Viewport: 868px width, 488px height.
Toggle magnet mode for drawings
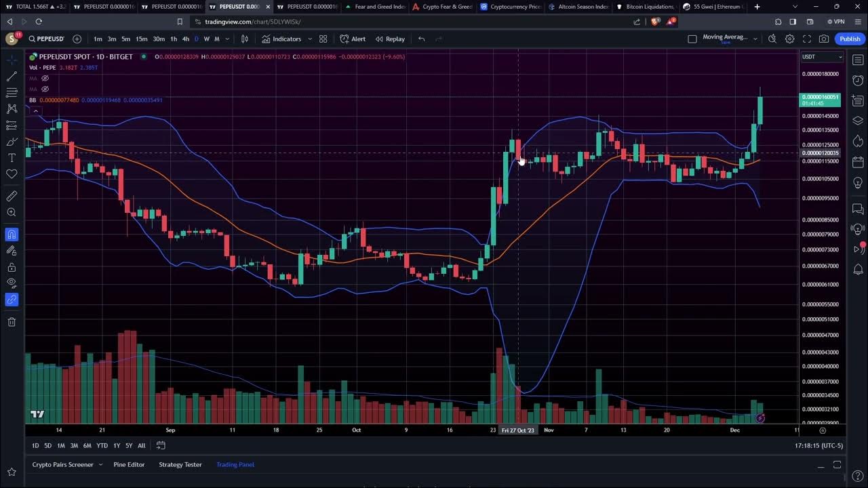(12, 235)
